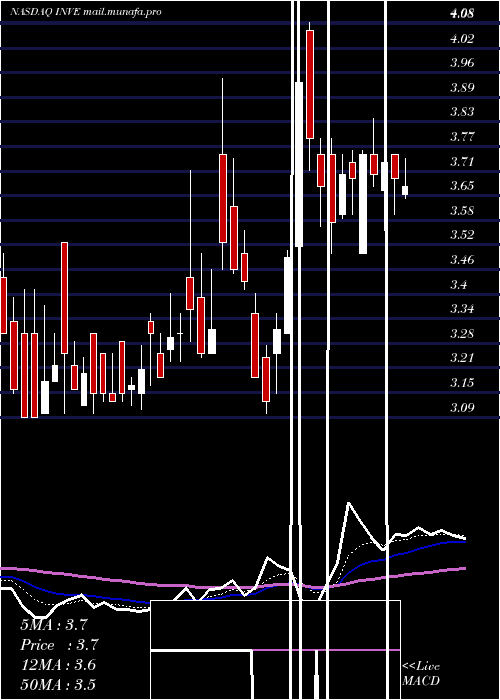Select the 3.21 price axis label

(x=462, y=358)
